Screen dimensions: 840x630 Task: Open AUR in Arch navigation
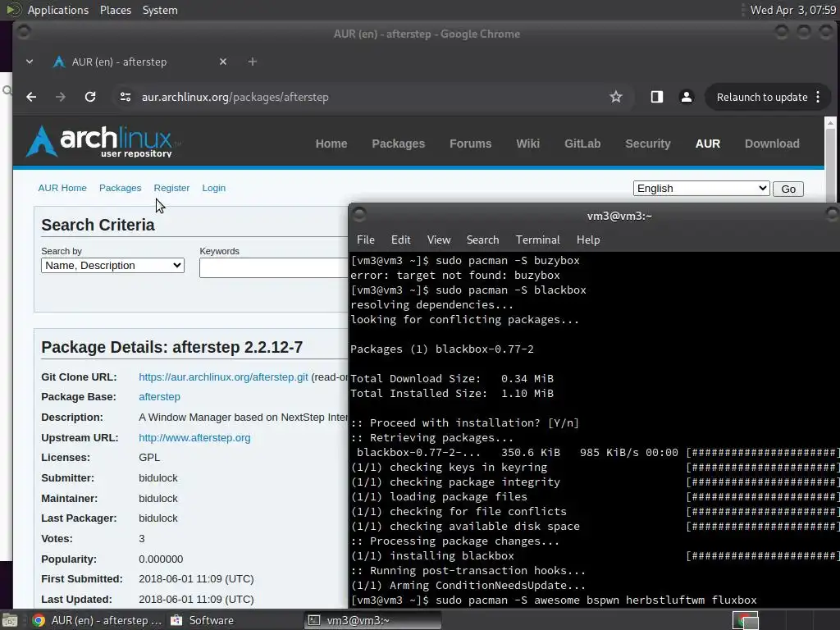[x=708, y=144]
